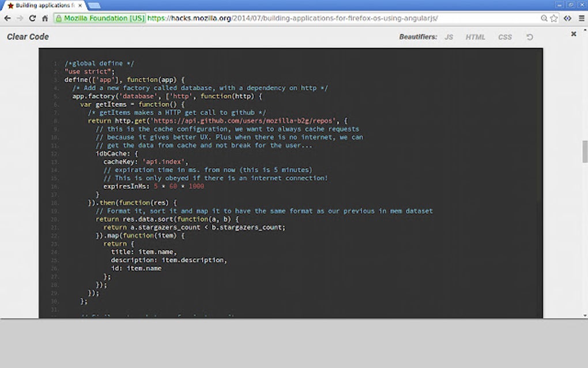
Task: Navigate forward with the forward arrow icon
Action: point(20,18)
